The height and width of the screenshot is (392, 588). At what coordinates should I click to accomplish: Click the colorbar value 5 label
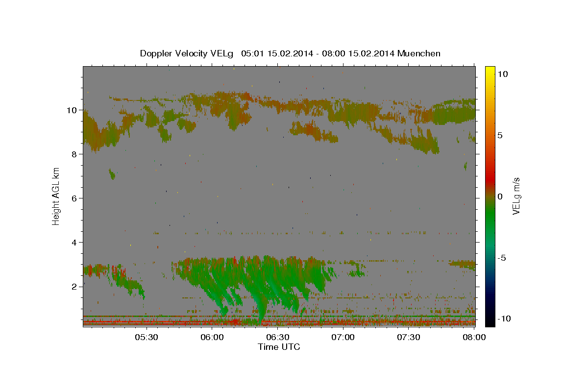[500, 135]
